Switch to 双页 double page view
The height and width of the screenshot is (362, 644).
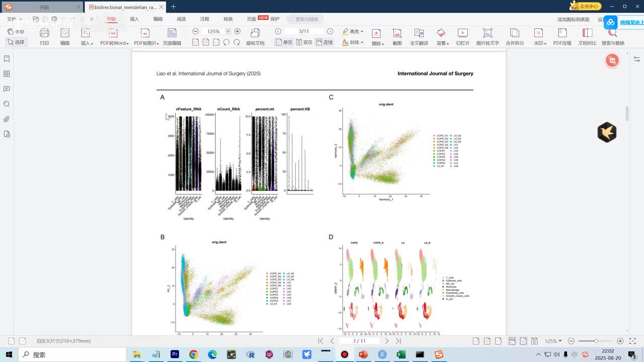click(304, 42)
